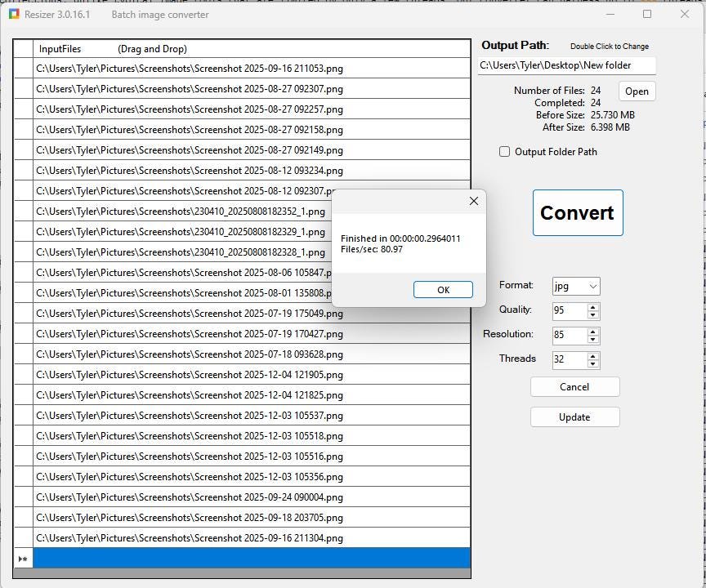Viewport: 706px width, 588px height.
Task: Increase Resolution value with up arrow
Action: pyautogui.click(x=593, y=332)
